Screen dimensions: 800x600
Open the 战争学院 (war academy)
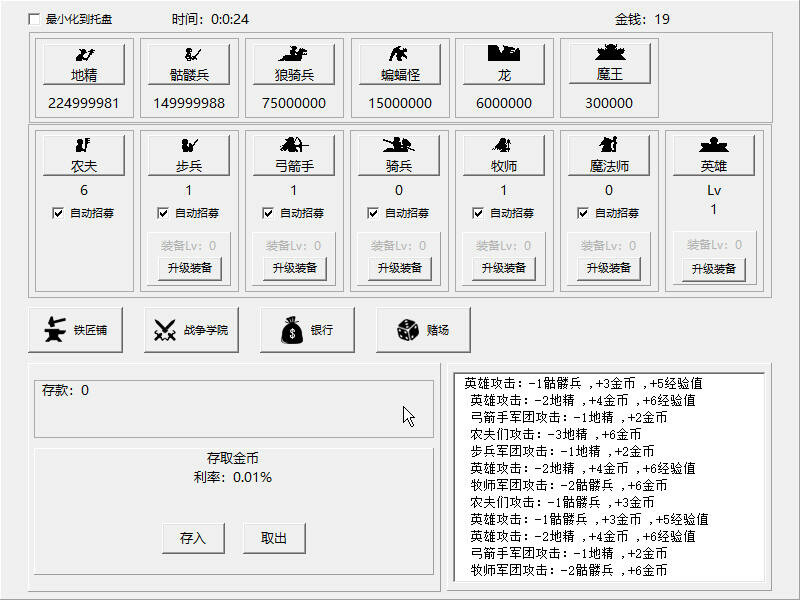pos(191,331)
